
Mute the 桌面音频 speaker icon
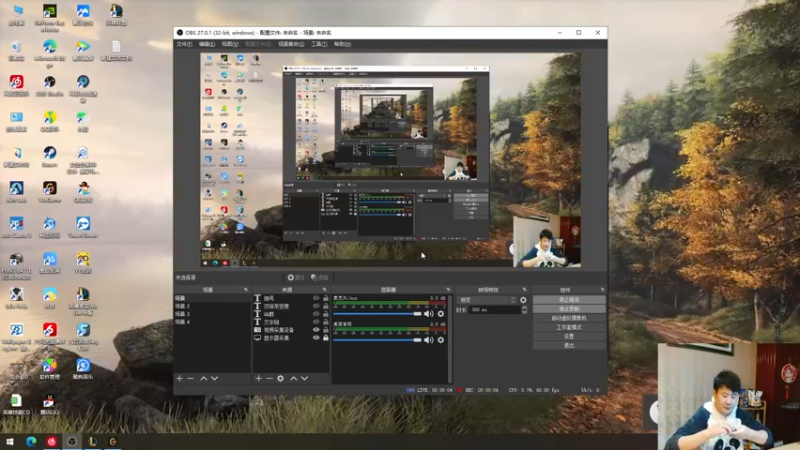click(x=429, y=340)
